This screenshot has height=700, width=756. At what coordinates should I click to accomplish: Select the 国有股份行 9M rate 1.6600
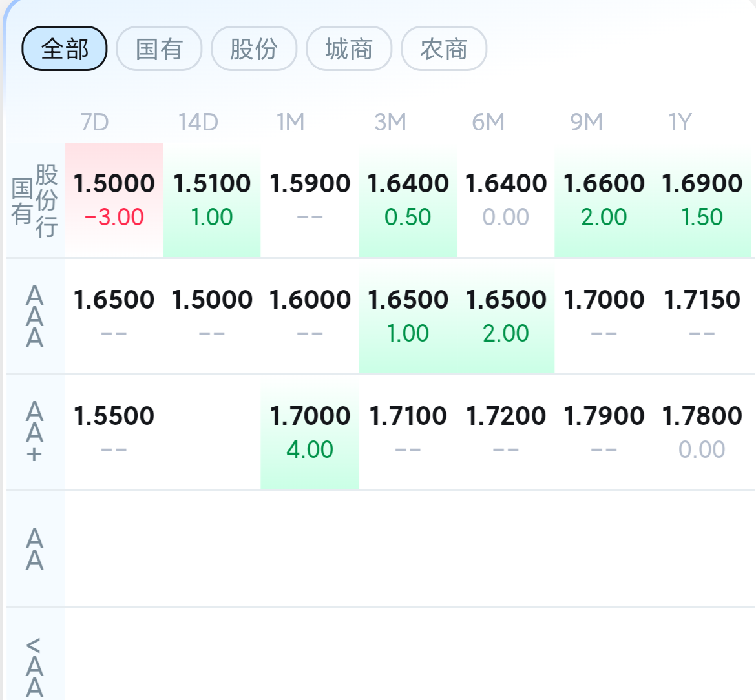(x=604, y=183)
